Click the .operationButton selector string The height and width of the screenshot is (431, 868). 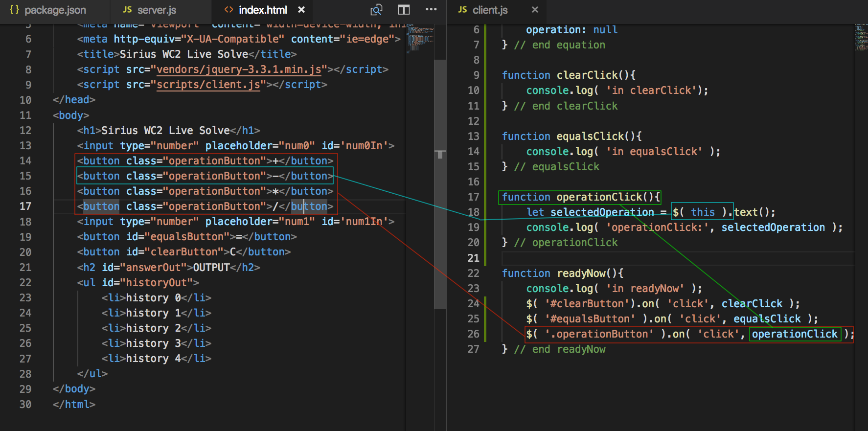(x=599, y=334)
